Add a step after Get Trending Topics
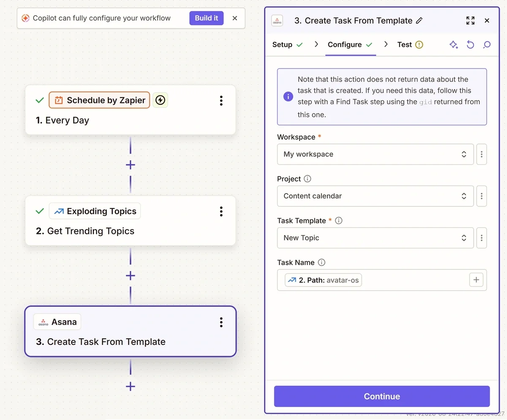Viewport: 507px width, 420px height. tap(130, 276)
